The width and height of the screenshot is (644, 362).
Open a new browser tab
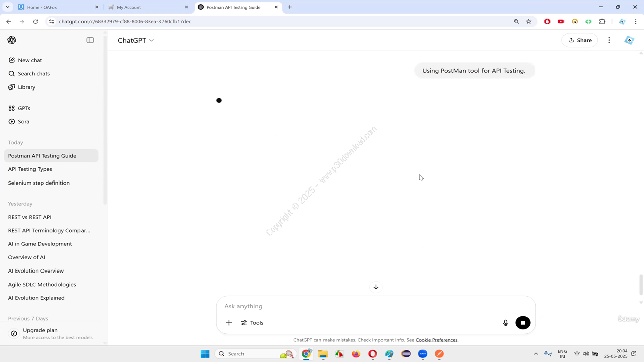pos(290,7)
